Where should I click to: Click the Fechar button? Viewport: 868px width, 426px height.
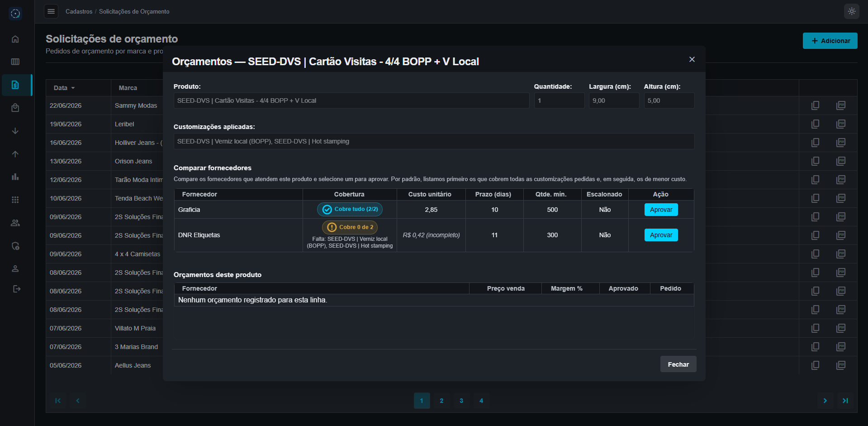tap(678, 364)
